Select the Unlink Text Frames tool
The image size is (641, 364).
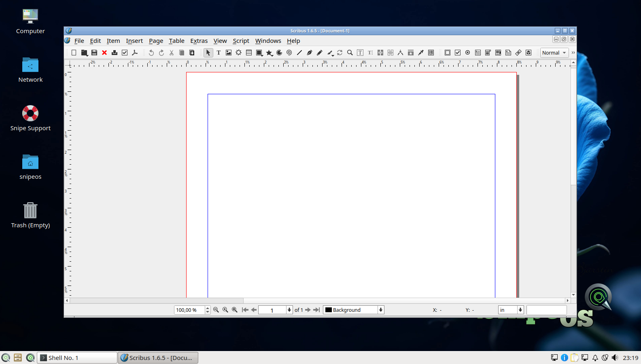click(x=391, y=53)
